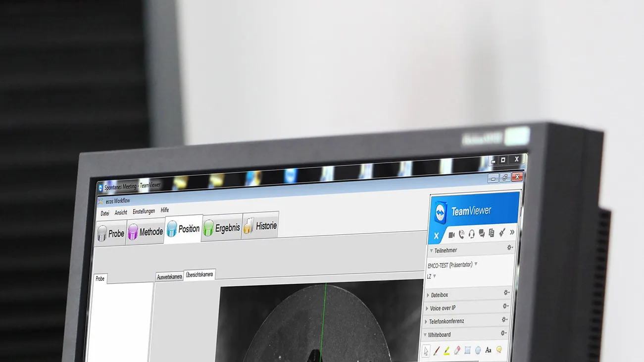
Task: Restore the Spontanes Meeting TeamViewer window
Action: 505,177
